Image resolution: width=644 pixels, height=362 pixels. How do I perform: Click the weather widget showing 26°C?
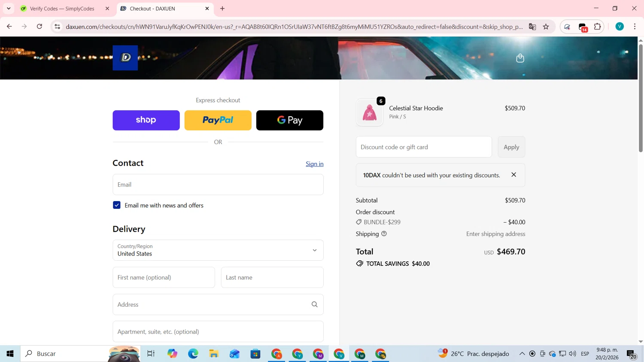pyautogui.click(x=473, y=354)
